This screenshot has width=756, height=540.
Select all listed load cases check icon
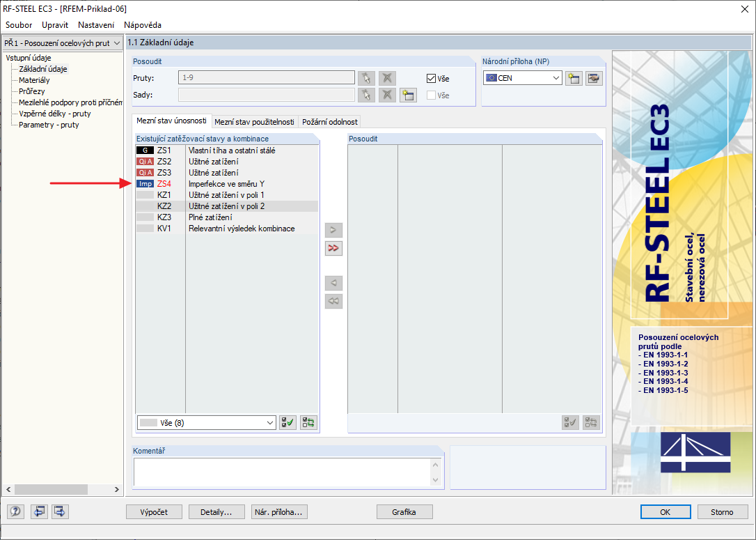coord(288,423)
